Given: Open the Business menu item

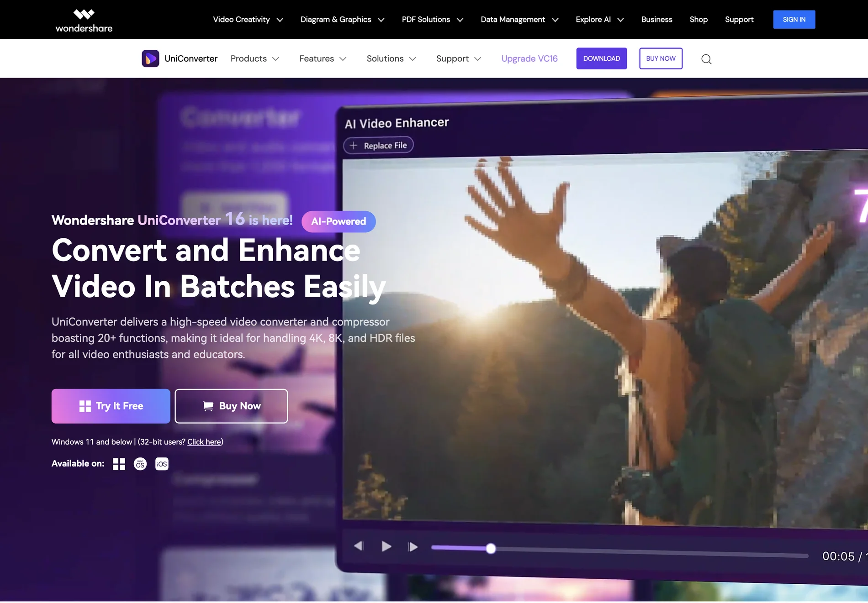Looking at the screenshot, I should (656, 20).
